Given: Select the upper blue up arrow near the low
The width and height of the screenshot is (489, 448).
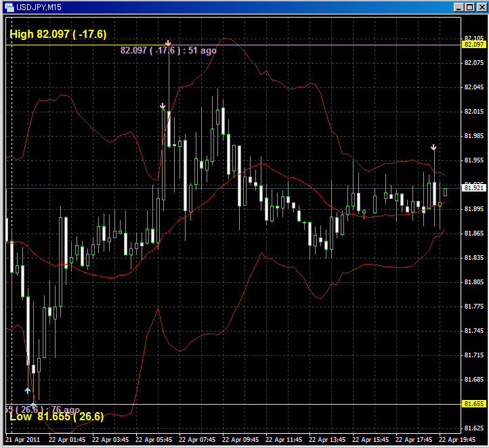Looking at the screenshot, I should [x=28, y=390].
